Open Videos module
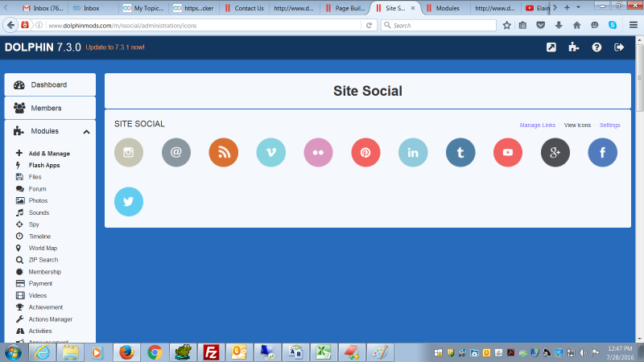This screenshot has height=362, width=644. pos(37,295)
